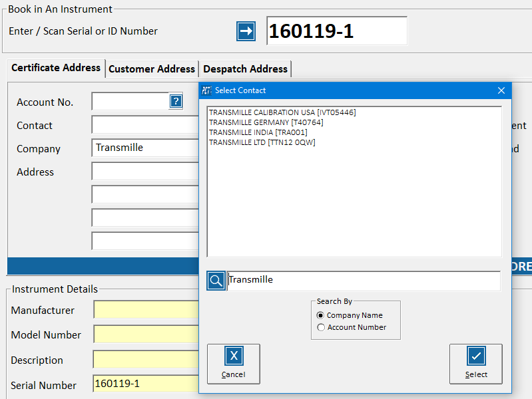Viewport: 532px width, 399px height.
Task: Close the Select Contact dialog
Action: (501, 90)
